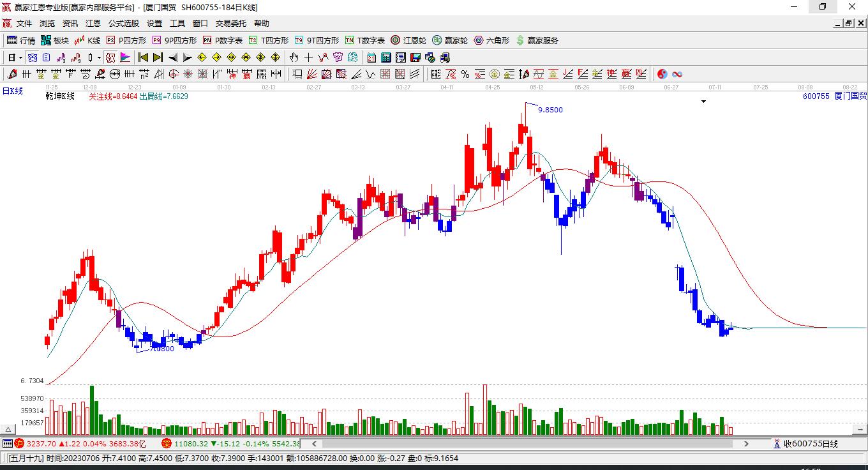
Task: Open the 板块 sector view
Action: [55, 40]
